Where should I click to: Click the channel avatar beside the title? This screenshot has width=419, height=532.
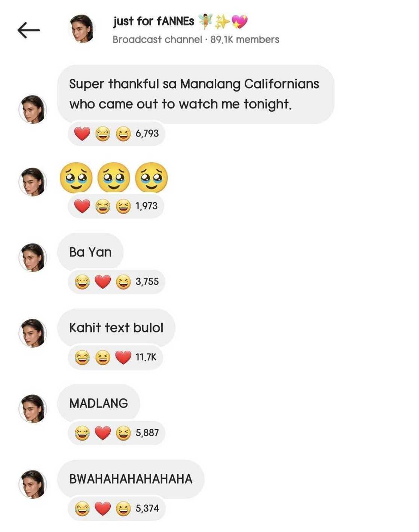[x=82, y=30]
